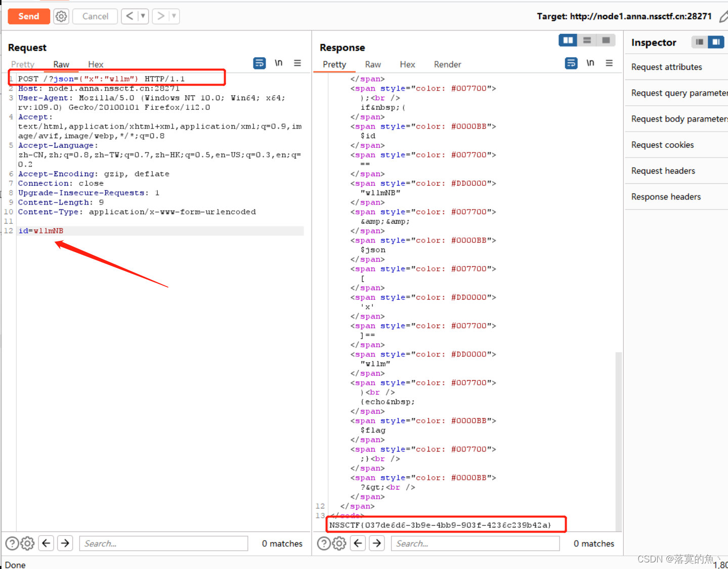This screenshot has width=728, height=569.
Task: Toggle word wrap in Request pane
Action: click(x=260, y=63)
